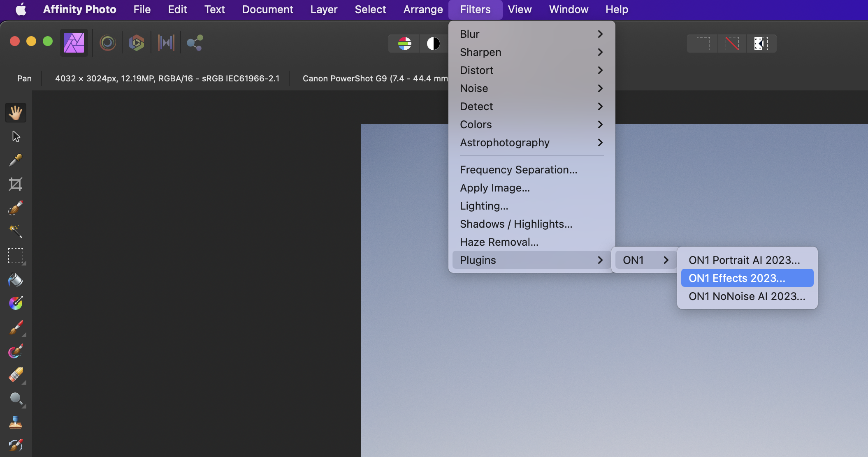Select the Clone Brush stamp tool
Image resolution: width=868 pixels, height=457 pixels.
[x=16, y=422]
